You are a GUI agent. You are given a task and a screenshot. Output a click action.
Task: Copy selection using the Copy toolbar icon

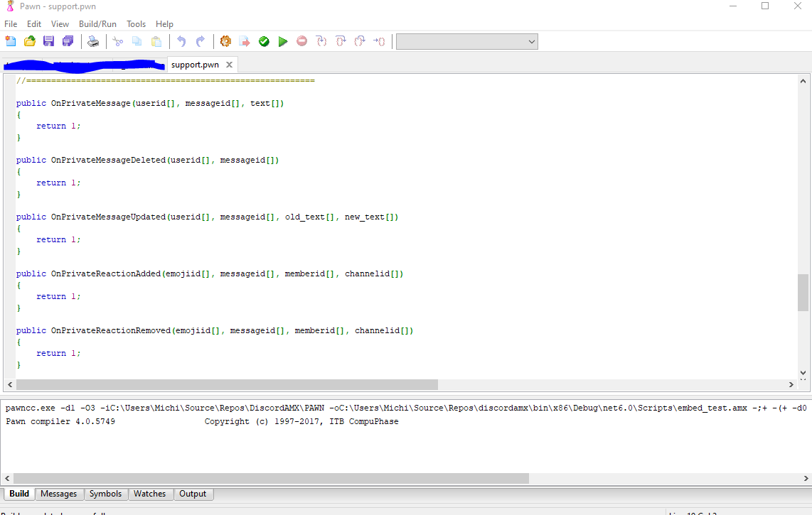pos(137,41)
